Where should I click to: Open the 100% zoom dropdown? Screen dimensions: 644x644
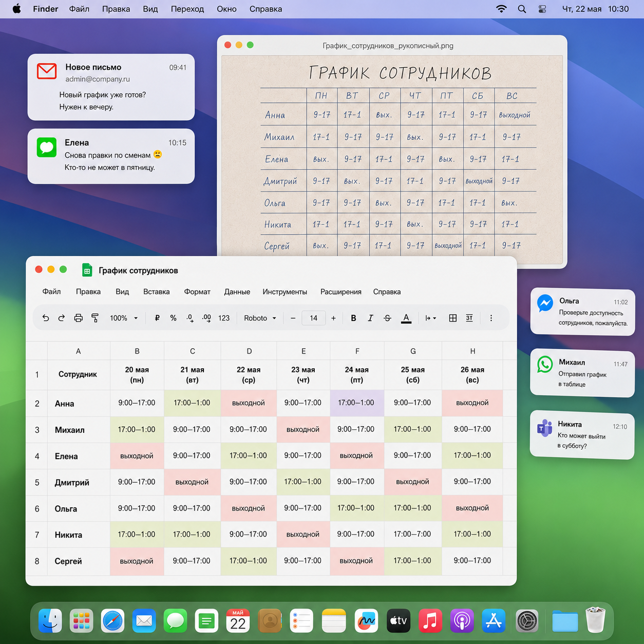point(124,318)
